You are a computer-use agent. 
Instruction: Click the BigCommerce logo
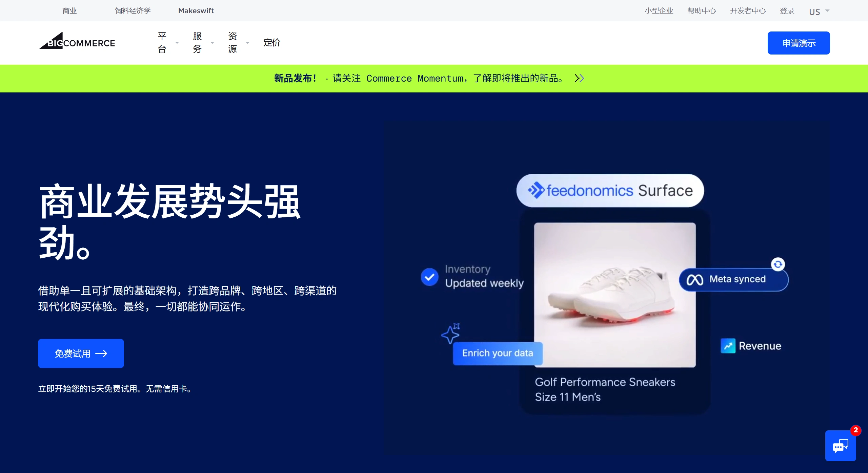coord(77,41)
